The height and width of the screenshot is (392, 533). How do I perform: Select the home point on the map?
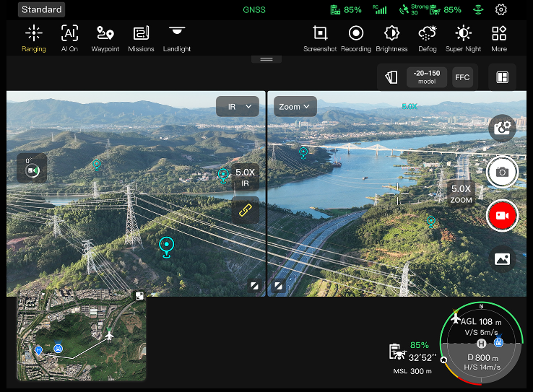pos(38,350)
